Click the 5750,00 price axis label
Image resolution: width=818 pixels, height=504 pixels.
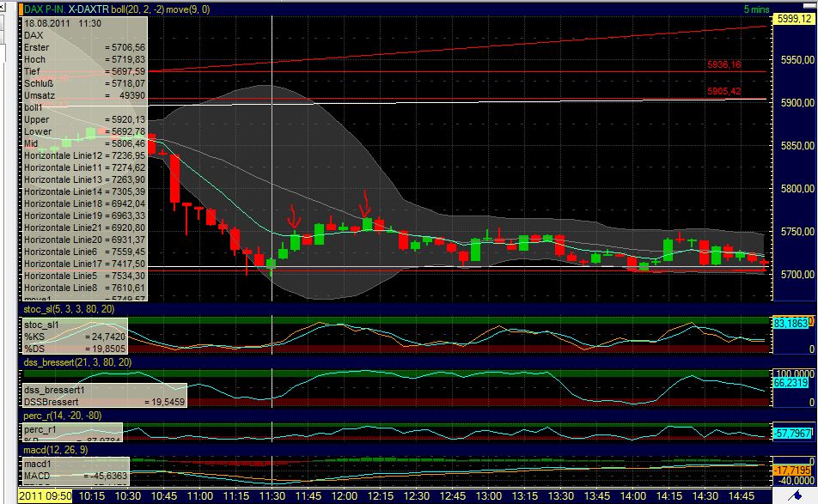pos(797,231)
